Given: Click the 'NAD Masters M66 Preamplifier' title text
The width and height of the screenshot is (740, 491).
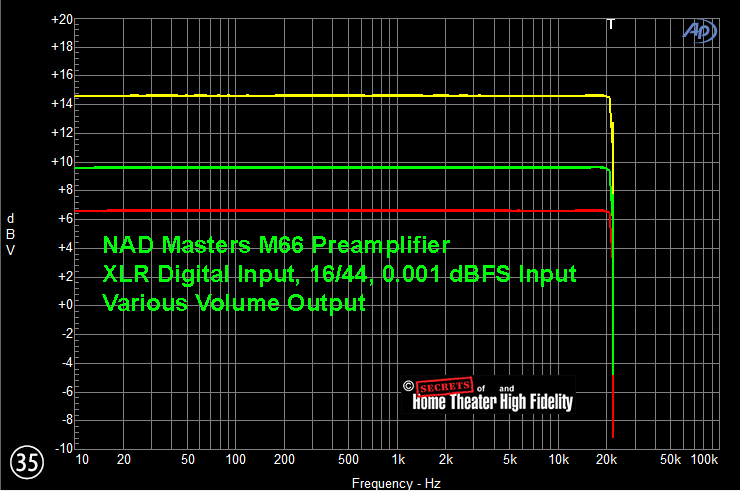Looking at the screenshot, I should (276, 245).
